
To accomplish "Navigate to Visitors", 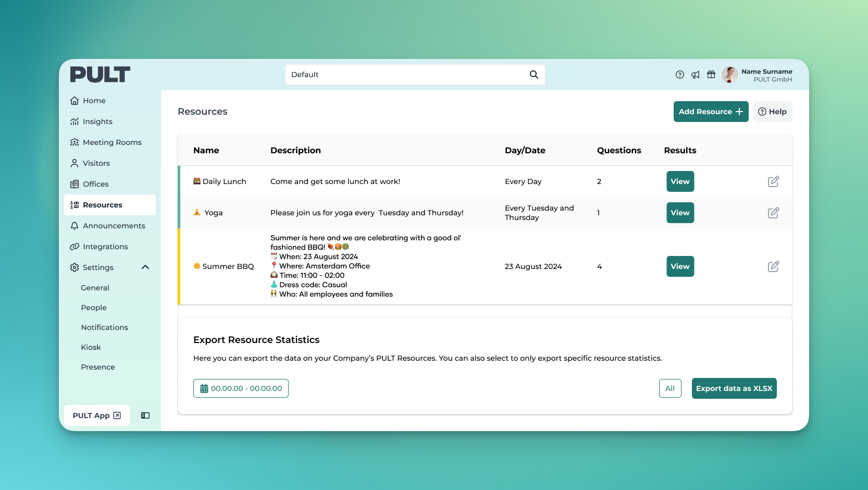I will click(110, 163).
